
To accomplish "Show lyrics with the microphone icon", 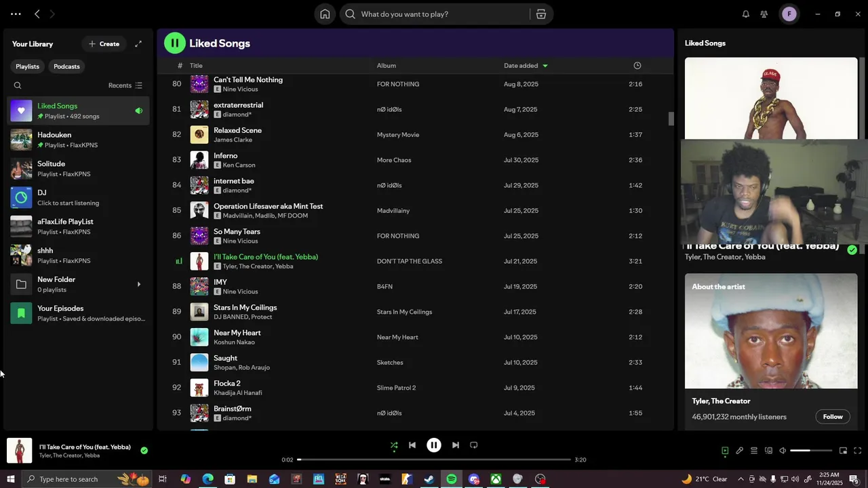I will [740, 451].
